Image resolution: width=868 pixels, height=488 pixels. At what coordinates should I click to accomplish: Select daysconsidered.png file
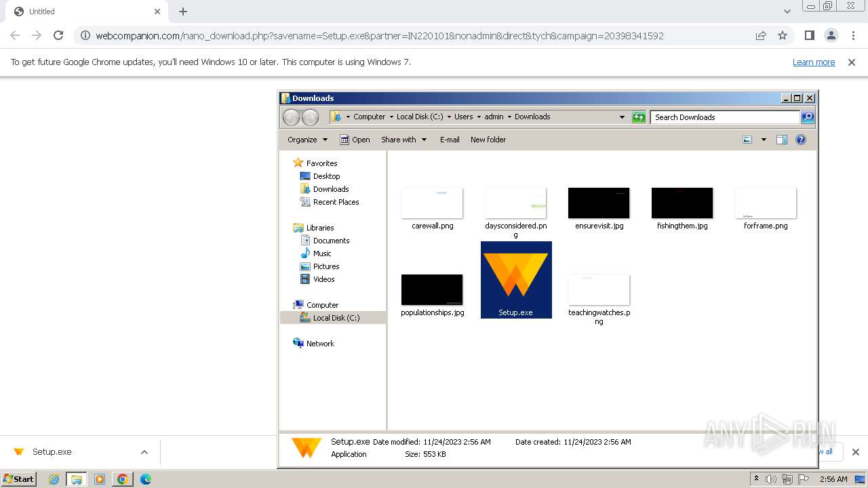pos(515,212)
